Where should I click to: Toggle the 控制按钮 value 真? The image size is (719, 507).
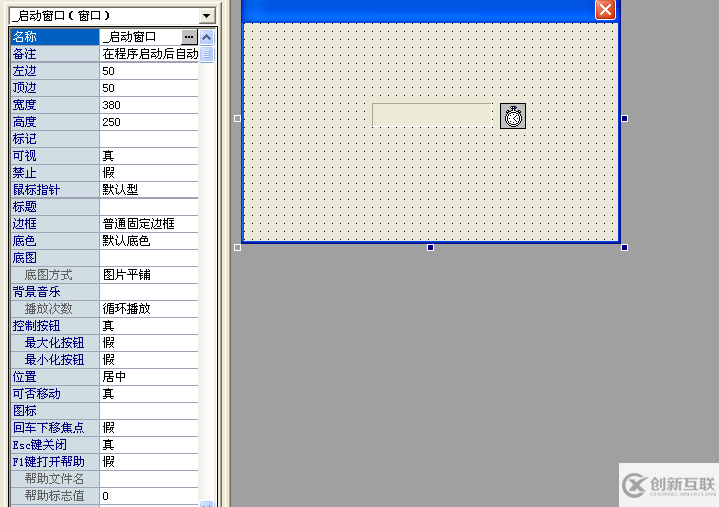(x=149, y=326)
